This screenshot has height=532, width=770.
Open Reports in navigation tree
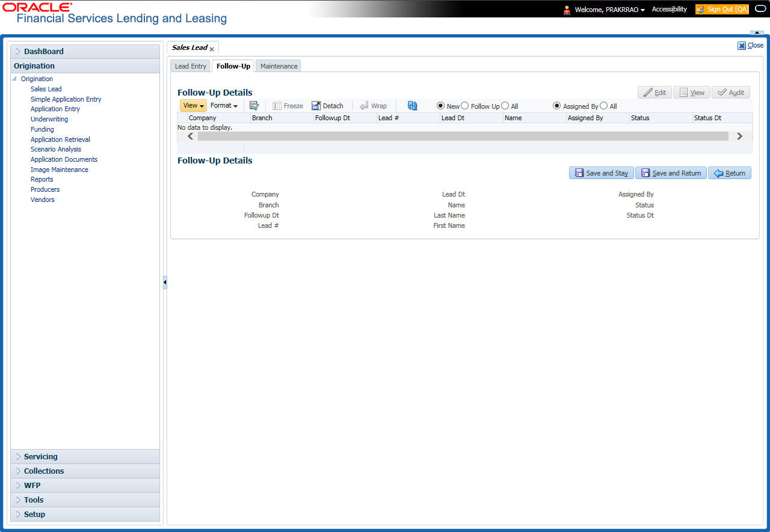tap(42, 179)
